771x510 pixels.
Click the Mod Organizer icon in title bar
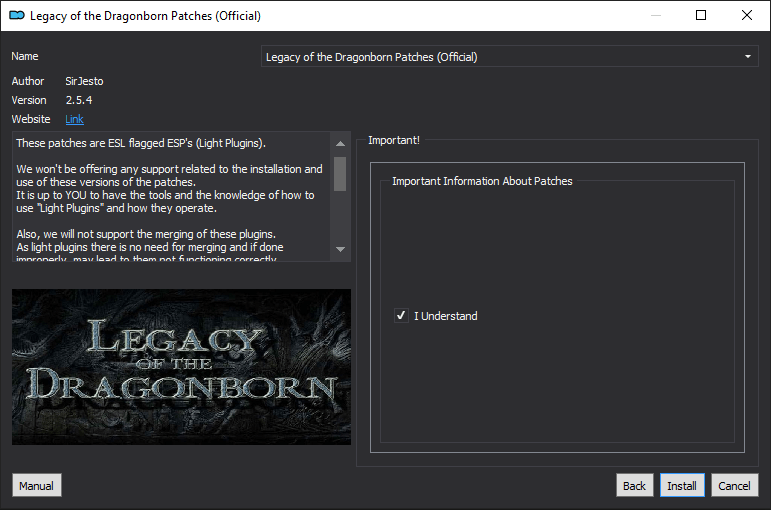[x=17, y=15]
